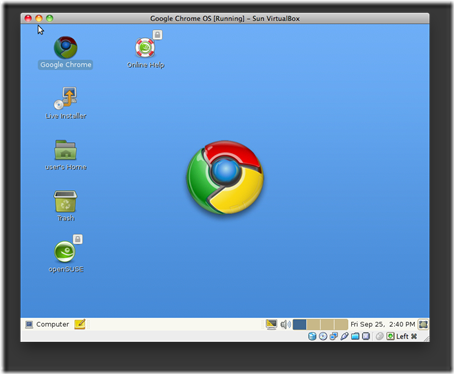Click the VirtualBox network adapters icon

[334, 336]
